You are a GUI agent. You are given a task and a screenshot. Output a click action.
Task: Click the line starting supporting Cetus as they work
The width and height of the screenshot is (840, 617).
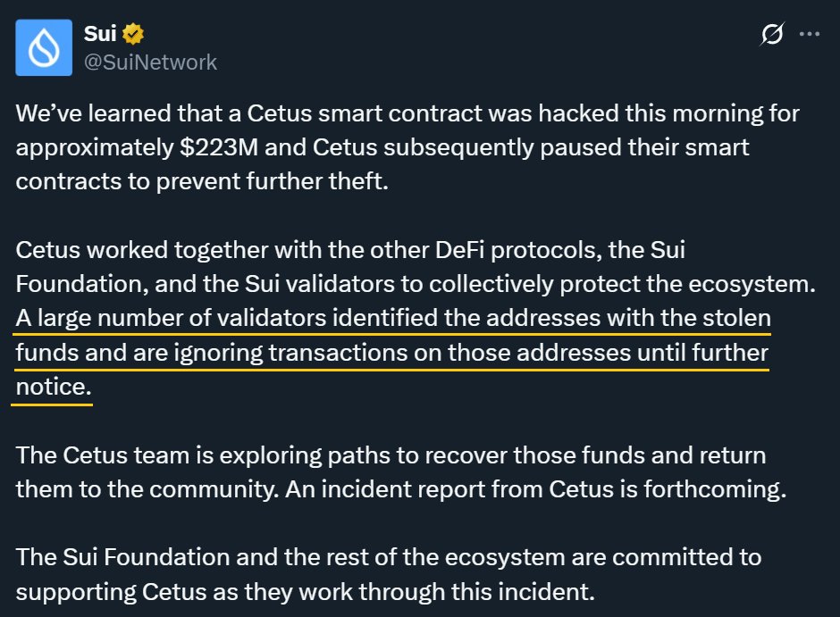click(x=306, y=592)
